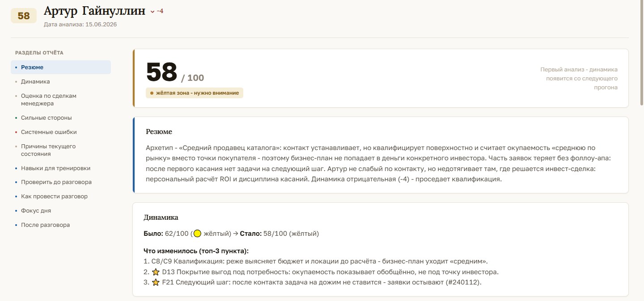Select Как провести разговор link
This screenshot has width=644, height=301.
pos(61,196)
